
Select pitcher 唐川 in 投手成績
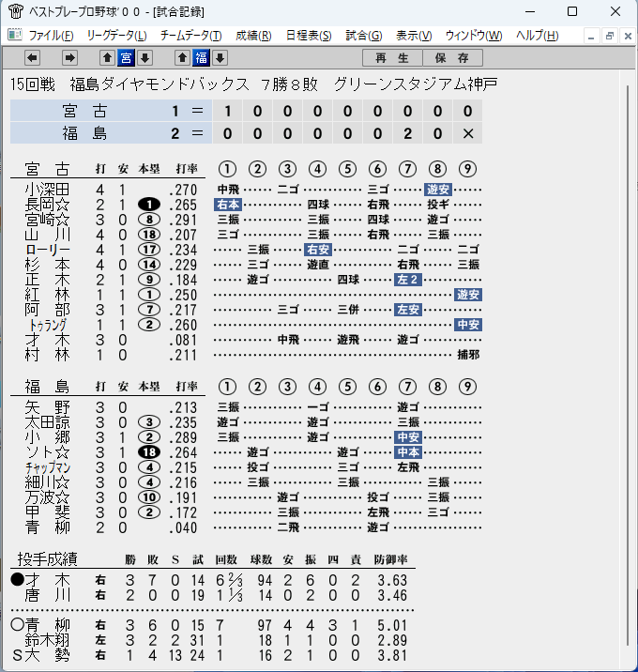coord(47,595)
